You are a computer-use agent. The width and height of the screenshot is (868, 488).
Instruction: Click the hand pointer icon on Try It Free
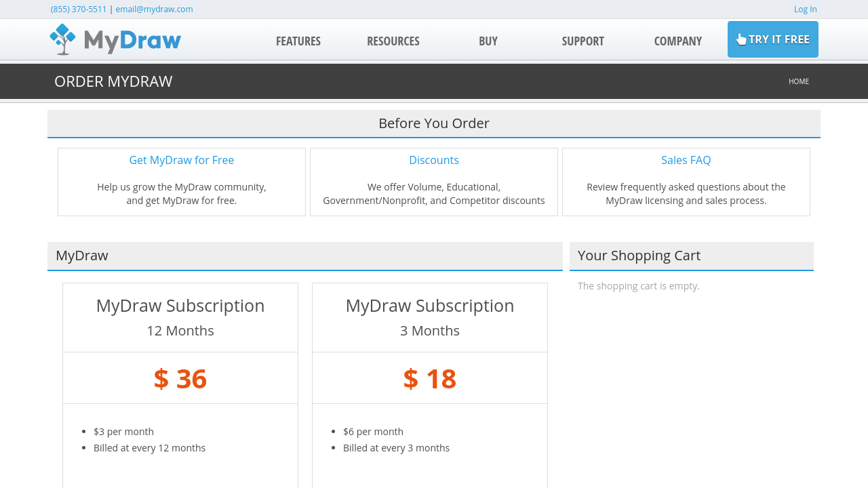[x=741, y=39]
